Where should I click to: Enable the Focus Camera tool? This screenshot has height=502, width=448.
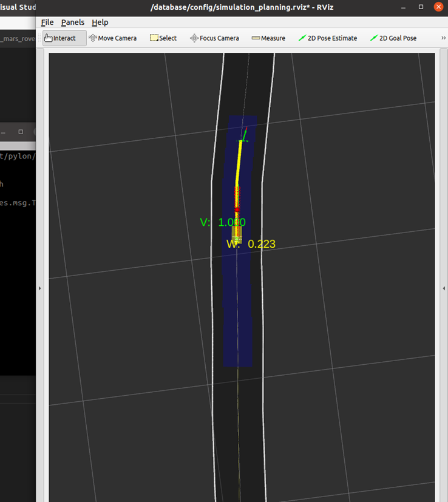[x=214, y=38]
